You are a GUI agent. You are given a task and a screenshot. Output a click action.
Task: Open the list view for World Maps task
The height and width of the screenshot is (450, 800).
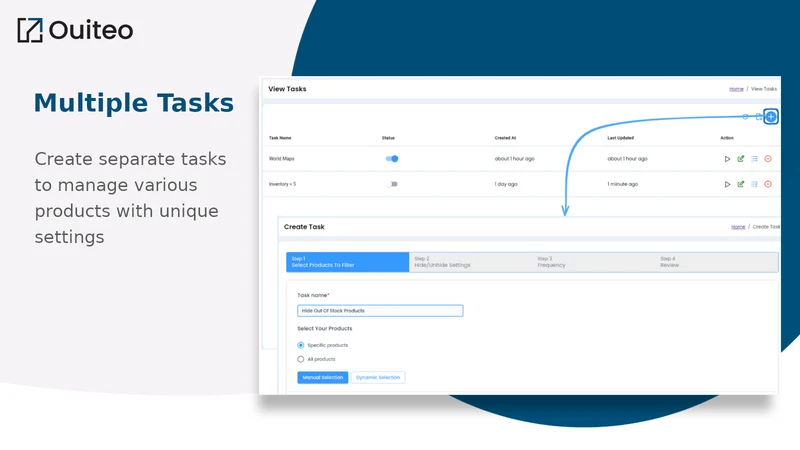754,159
